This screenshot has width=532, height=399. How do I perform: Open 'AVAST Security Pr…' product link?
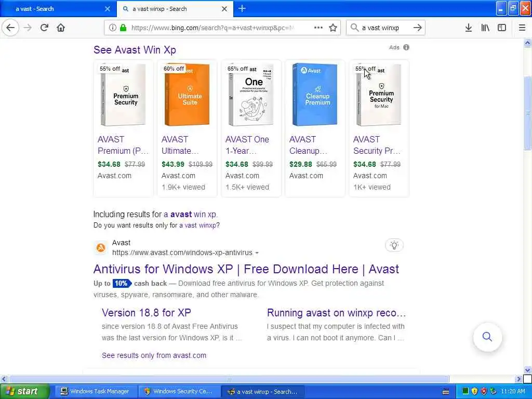pos(377,145)
